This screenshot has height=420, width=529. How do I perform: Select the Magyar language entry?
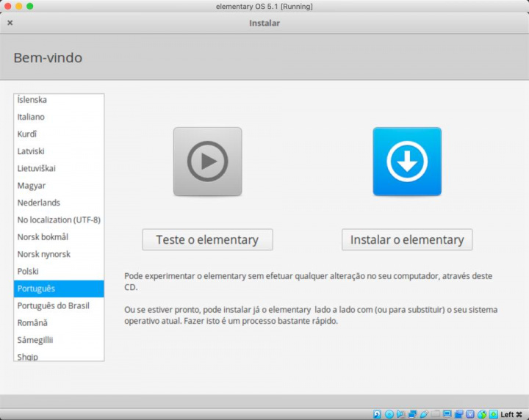31,186
